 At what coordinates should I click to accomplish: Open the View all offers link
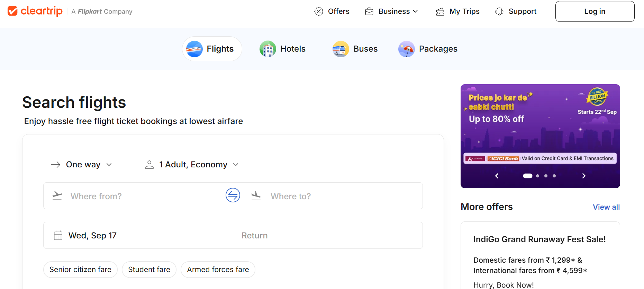click(606, 207)
